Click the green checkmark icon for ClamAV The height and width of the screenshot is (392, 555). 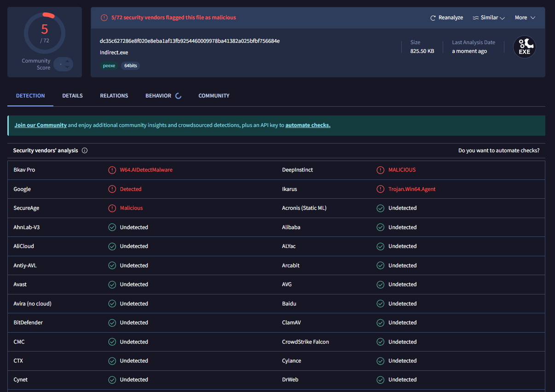380,323
